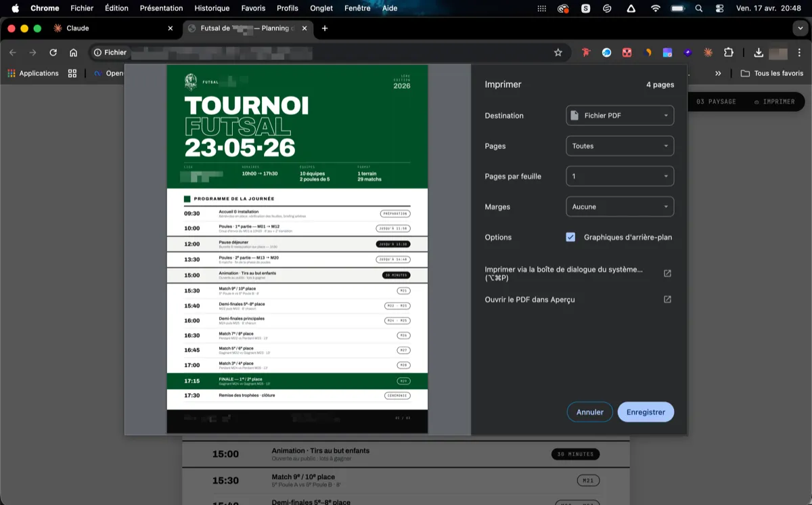Open Spotlight search from the menu bar

pos(698,8)
